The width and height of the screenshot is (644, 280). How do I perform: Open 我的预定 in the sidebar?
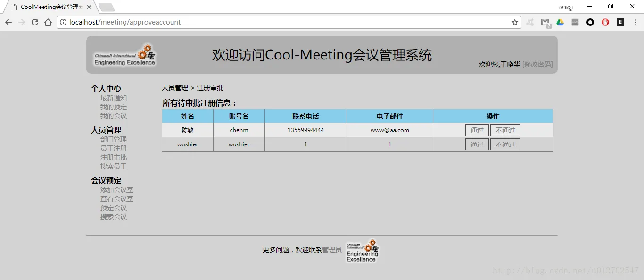(x=114, y=107)
